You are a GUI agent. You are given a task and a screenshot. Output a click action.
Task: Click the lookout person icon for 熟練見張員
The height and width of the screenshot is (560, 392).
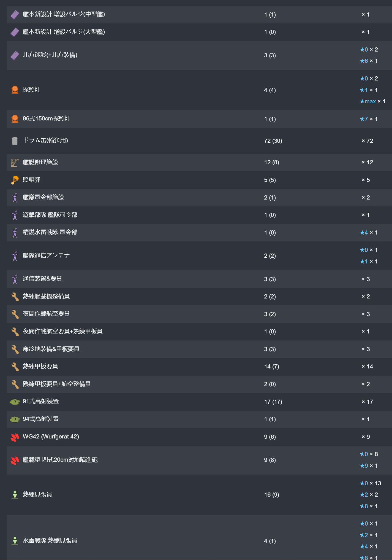[x=15, y=495]
